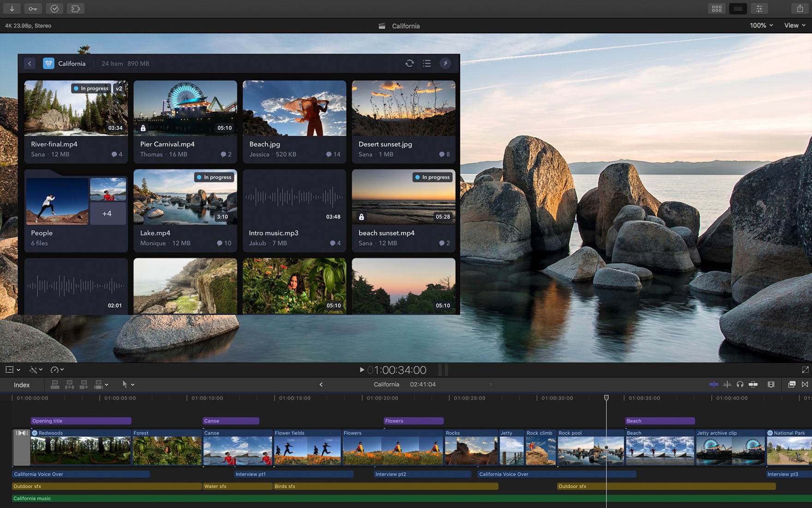This screenshot has width=812, height=508.
Task: Select the Lake.mp4 thumbnail
Action: [x=185, y=198]
